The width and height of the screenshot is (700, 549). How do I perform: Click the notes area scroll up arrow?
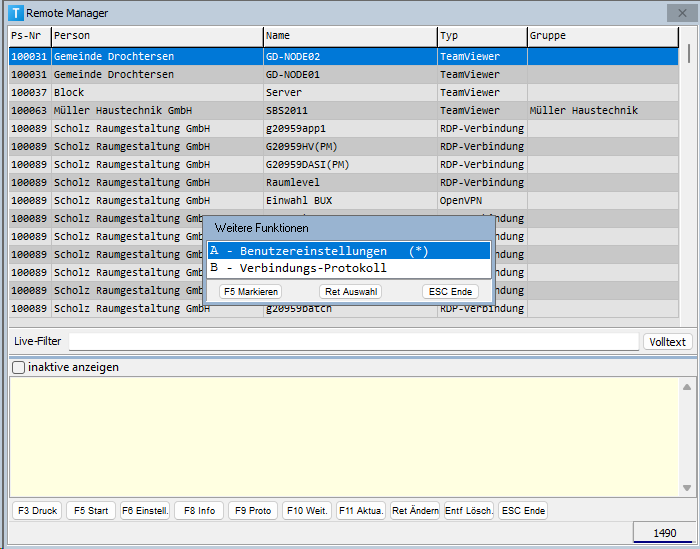[687, 387]
